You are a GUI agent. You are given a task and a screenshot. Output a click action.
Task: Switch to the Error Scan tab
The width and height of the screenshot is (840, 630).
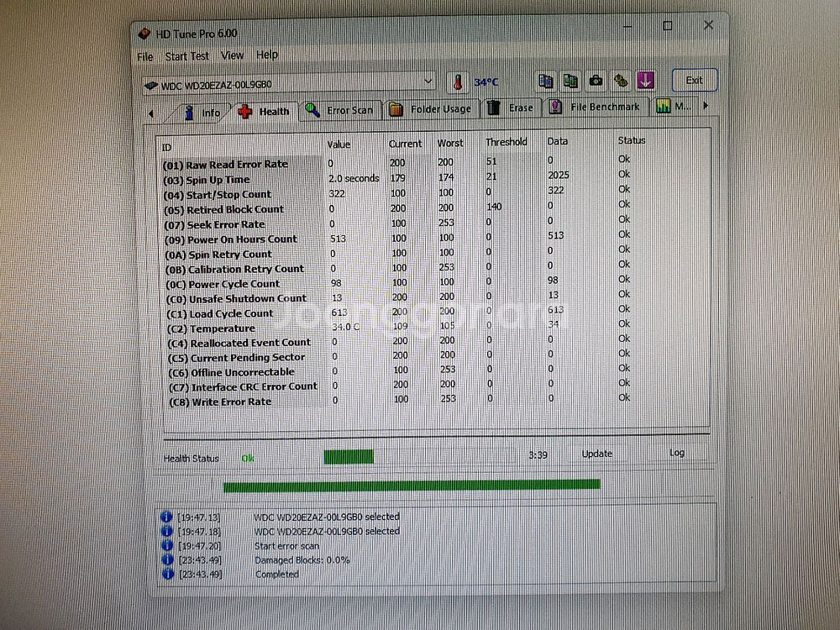click(x=339, y=110)
